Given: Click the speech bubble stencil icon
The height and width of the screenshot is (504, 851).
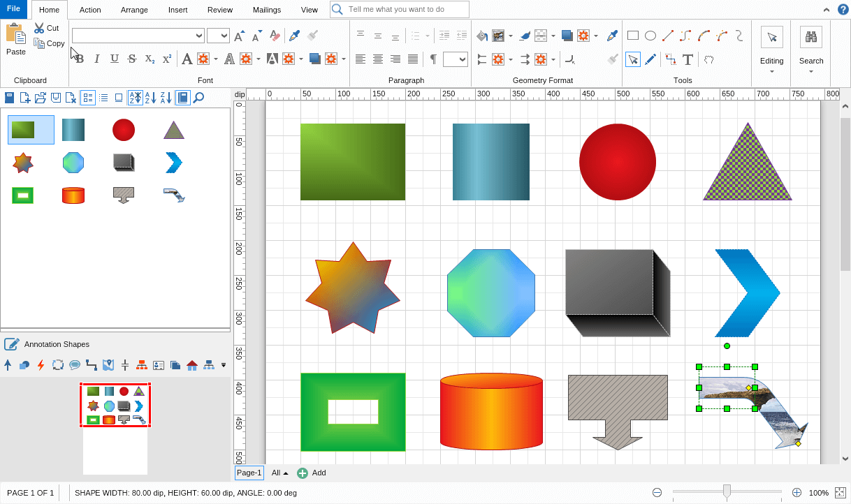Looking at the screenshot, I should coord(75,364).
